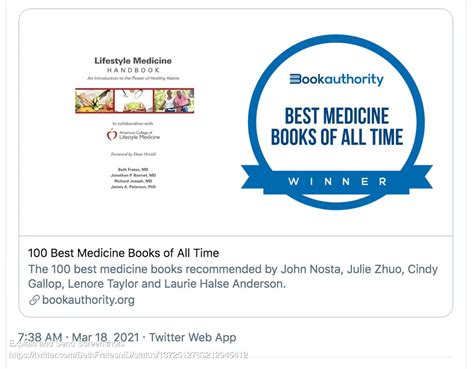Click the 'Best Medicine Books of All Time' badge text
474x369 pixels.
point(337,126)
